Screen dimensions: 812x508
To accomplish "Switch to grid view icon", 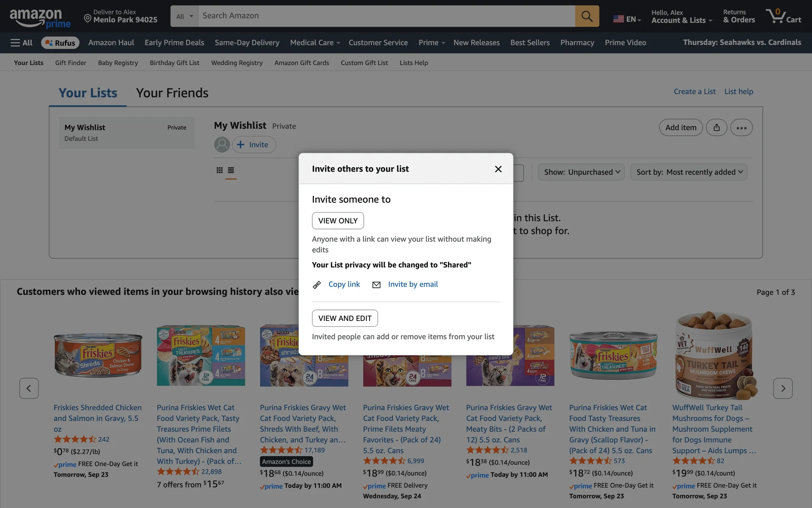I will click(x=219, y=170).
